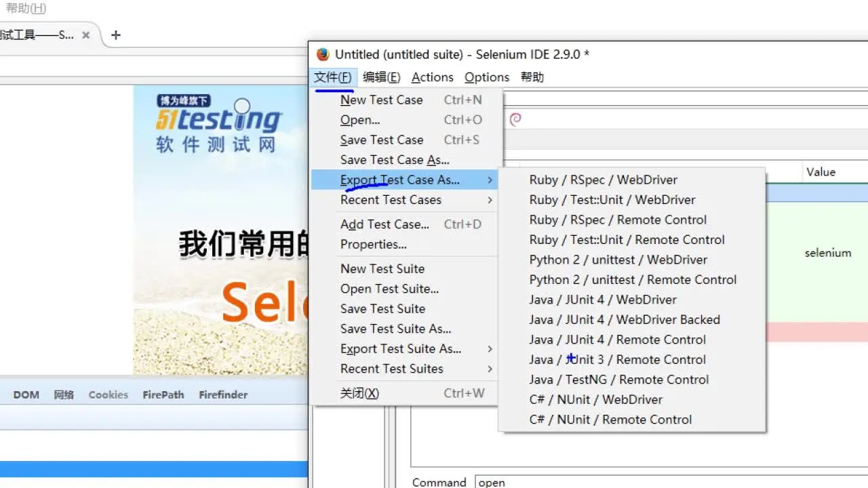Export as Java / JUnit 3 / Remote Control
Image resolution: width=868 pixels, height=488 pixels.
(632, 360)
